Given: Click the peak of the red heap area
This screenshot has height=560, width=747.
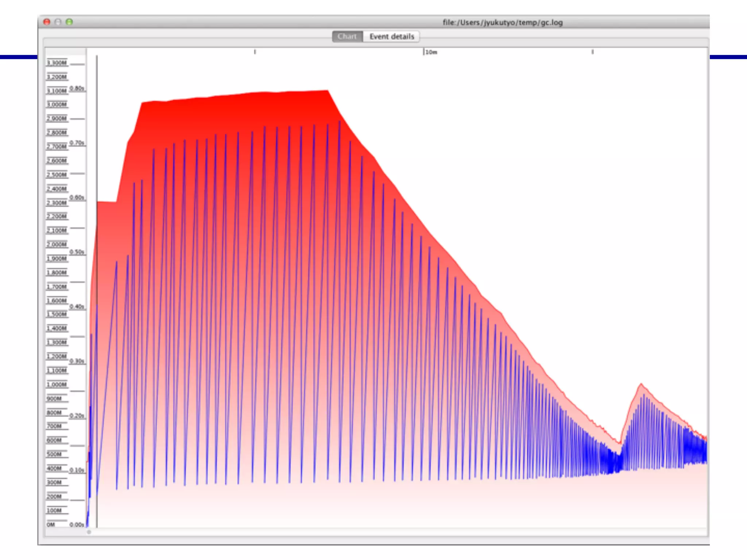Looking at the screenshot, I should 327,91.
